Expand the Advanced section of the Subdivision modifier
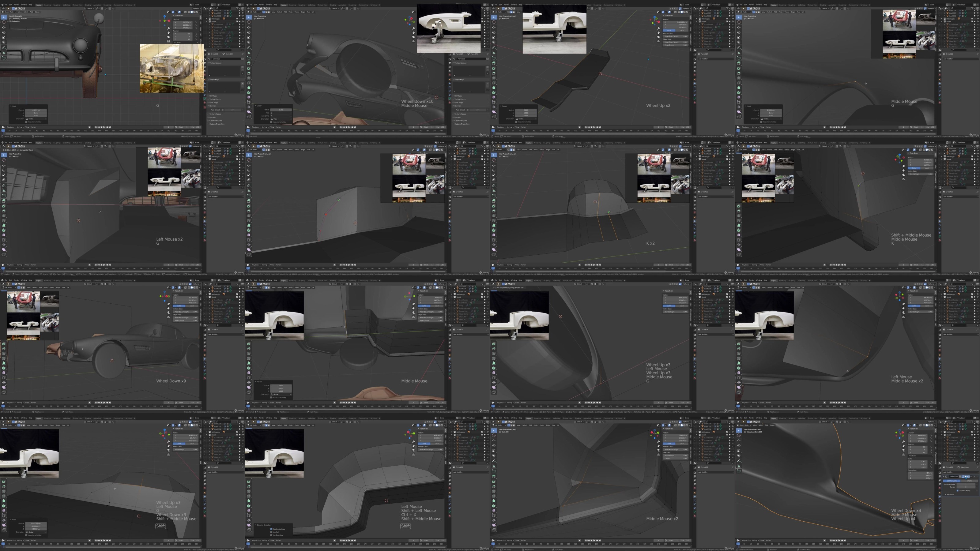Viewport: 980px width, 551px height. (950, 495)
